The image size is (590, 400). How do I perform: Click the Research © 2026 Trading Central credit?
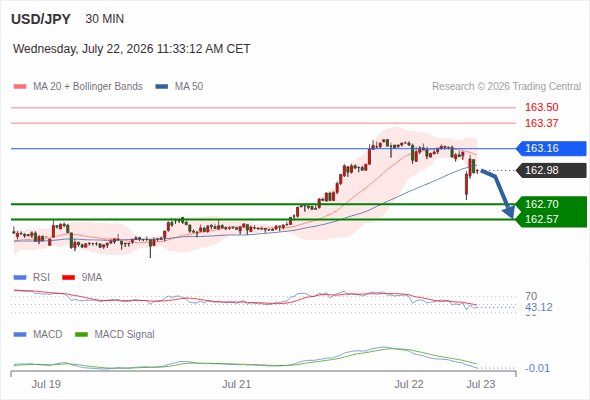click(x=506, y=87)
